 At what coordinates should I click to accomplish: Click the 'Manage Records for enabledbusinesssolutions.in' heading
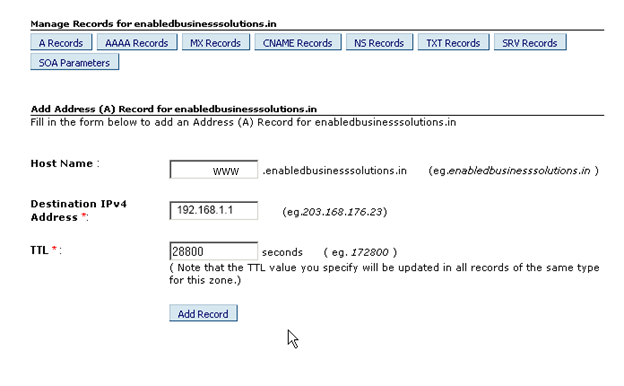pos(153,24)
